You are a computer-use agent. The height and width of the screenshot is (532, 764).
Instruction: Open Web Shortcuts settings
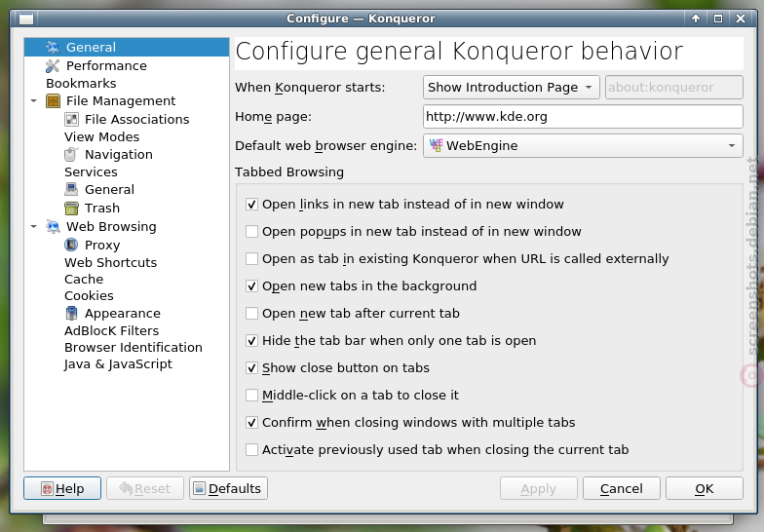coord(111,263)
